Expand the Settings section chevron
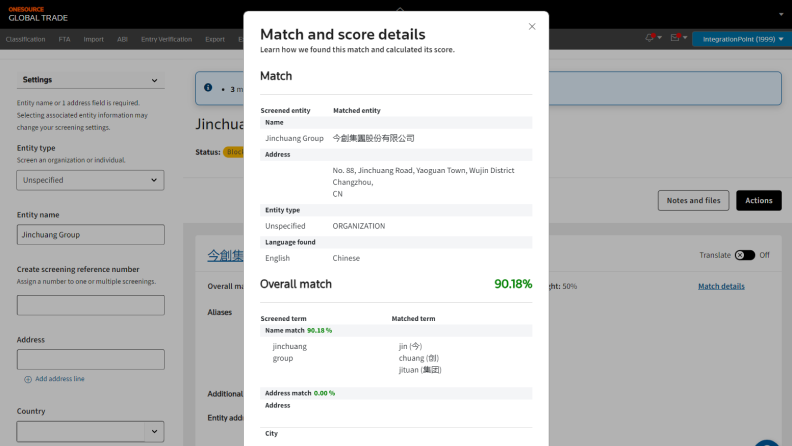 pos(154,80)
